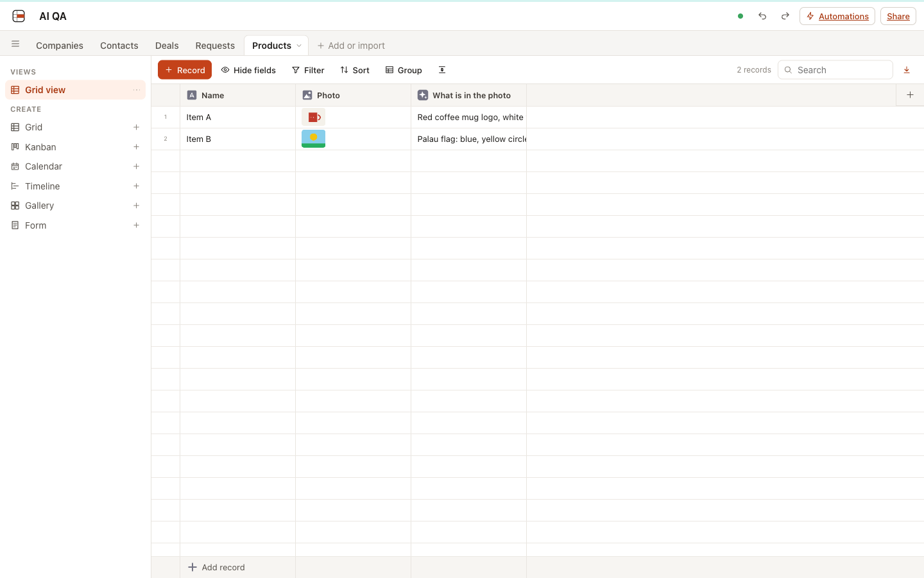Click the green sync status dot
Image resolution: width=924 pixels, height=578 pixels.
tap(740, 16)
